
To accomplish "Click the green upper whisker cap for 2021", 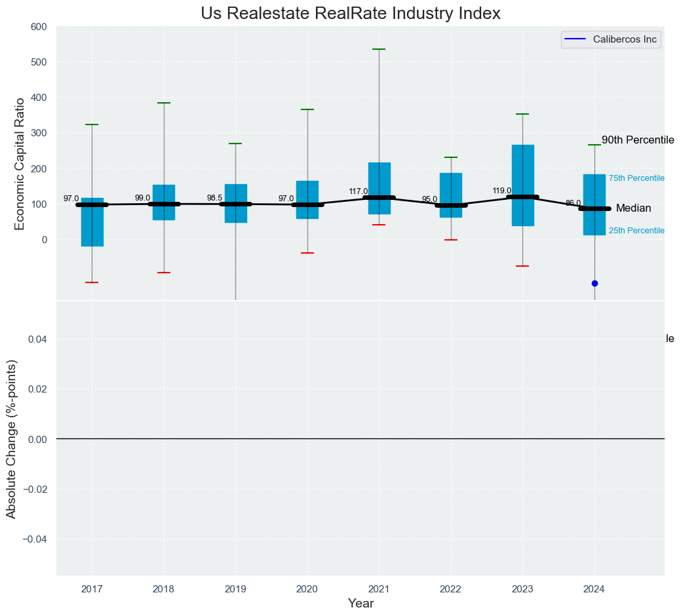I will [x=379, y=49].
